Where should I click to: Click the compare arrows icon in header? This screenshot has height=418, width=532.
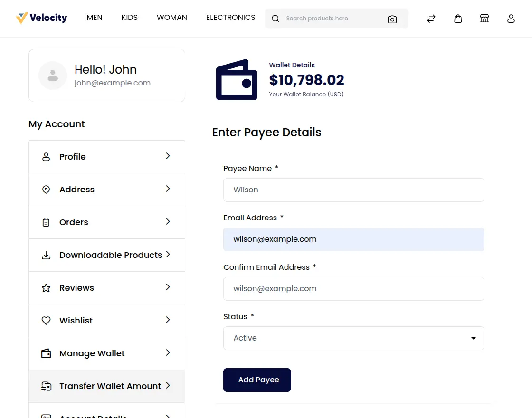coord(431,19)
